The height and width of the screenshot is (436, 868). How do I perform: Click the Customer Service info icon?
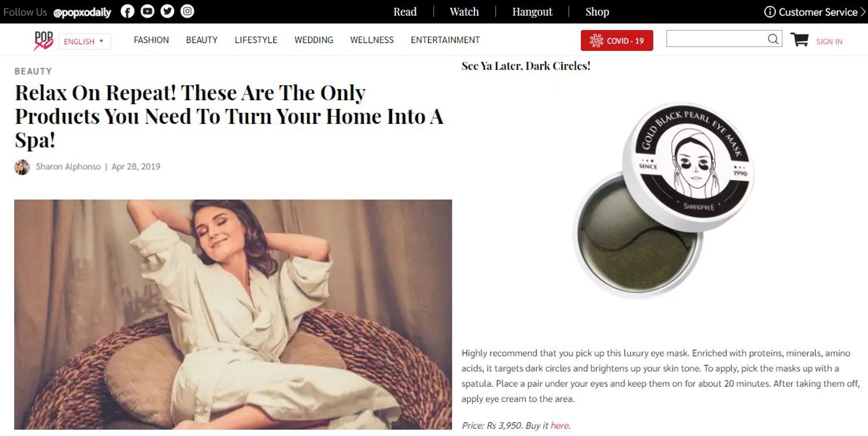[769, 12]
